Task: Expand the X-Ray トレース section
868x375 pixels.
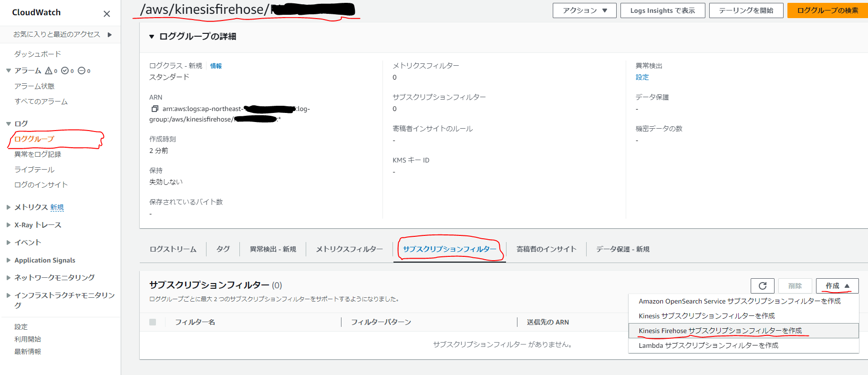Action: pyautogui.click(x=9, y=225)
